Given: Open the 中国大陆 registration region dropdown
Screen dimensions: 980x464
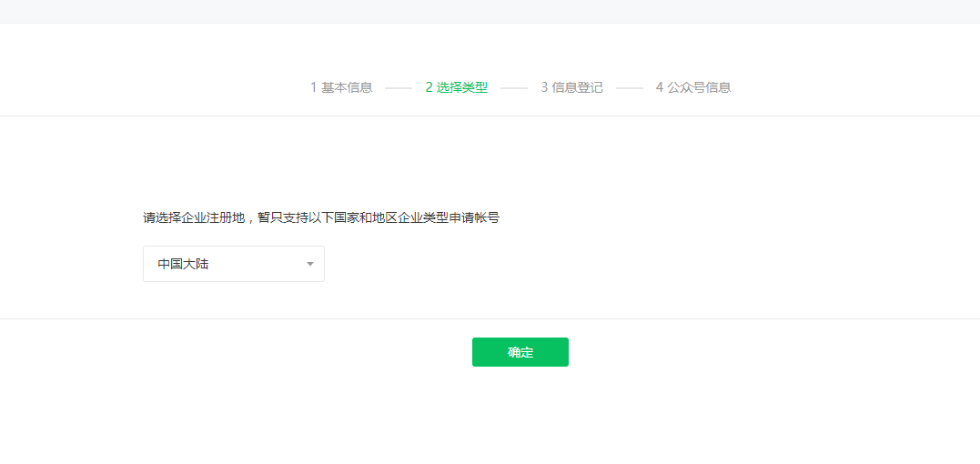Looking at the screenshot, I should click(234, 264).
